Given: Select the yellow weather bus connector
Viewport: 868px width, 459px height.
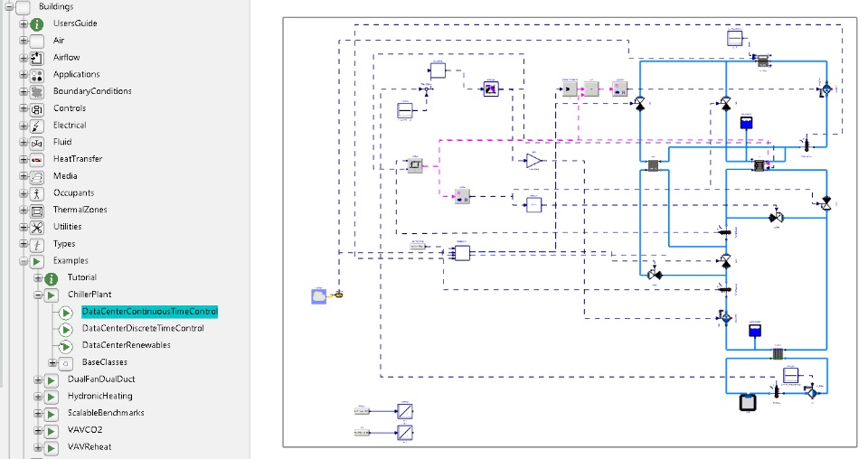Looking at the screenshot, I should [339, 295].
